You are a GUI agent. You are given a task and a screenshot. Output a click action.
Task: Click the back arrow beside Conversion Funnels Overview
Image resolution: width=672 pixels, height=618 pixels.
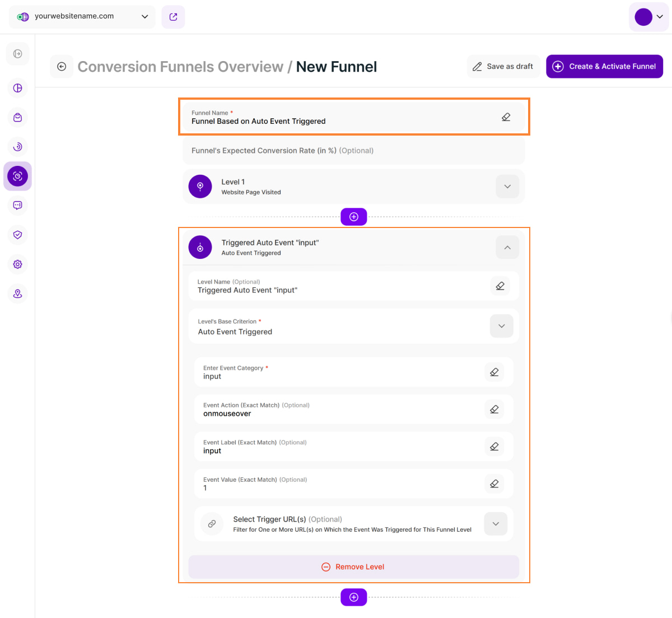[62, 67]
